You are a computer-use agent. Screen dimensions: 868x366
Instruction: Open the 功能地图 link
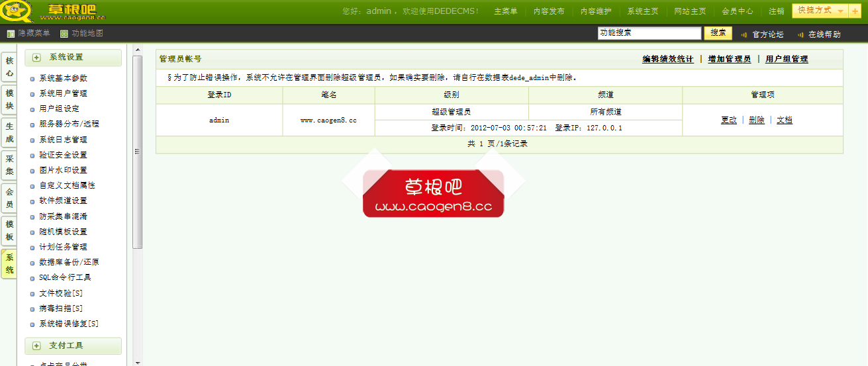(x=87, y=34)
